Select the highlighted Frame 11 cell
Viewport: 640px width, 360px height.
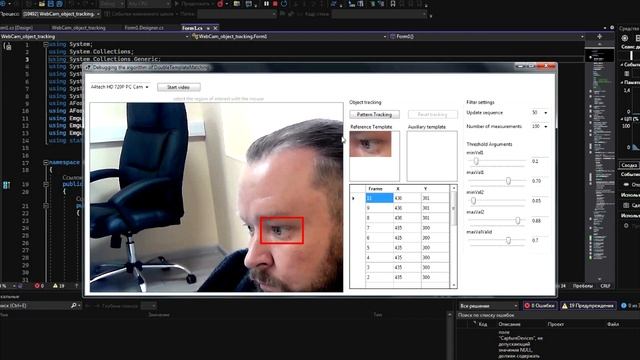[379, 198]
